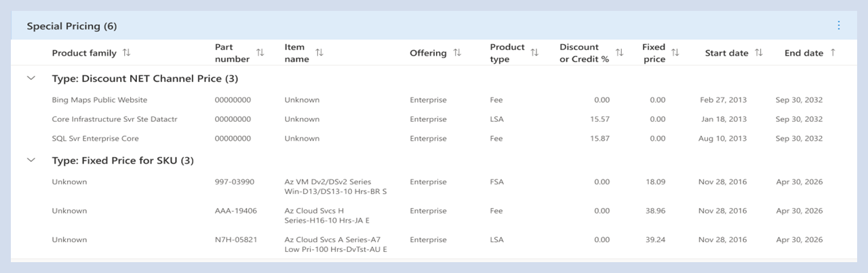This screenshot has height=273, width=868.
Task: Click the Special Pricing (6) section title
Action: click(72, 26)
